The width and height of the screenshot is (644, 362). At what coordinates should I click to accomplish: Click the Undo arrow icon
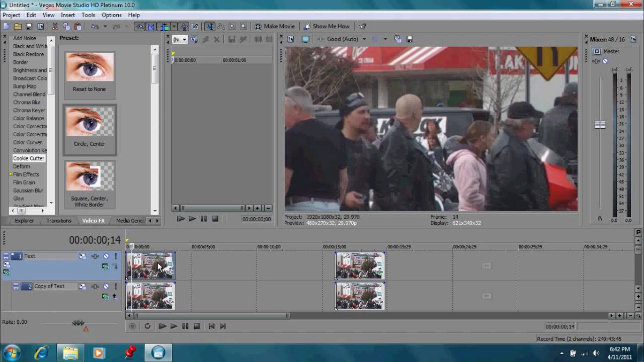95,26
